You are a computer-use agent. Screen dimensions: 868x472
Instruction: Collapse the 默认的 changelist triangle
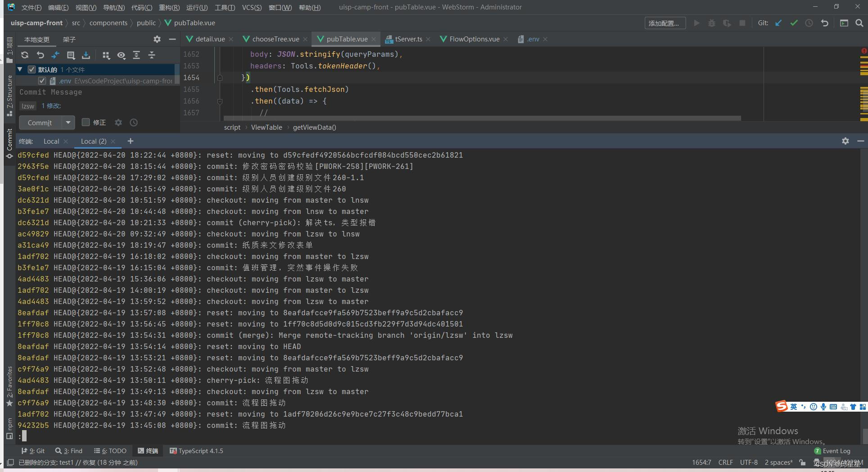pos(20,70)
